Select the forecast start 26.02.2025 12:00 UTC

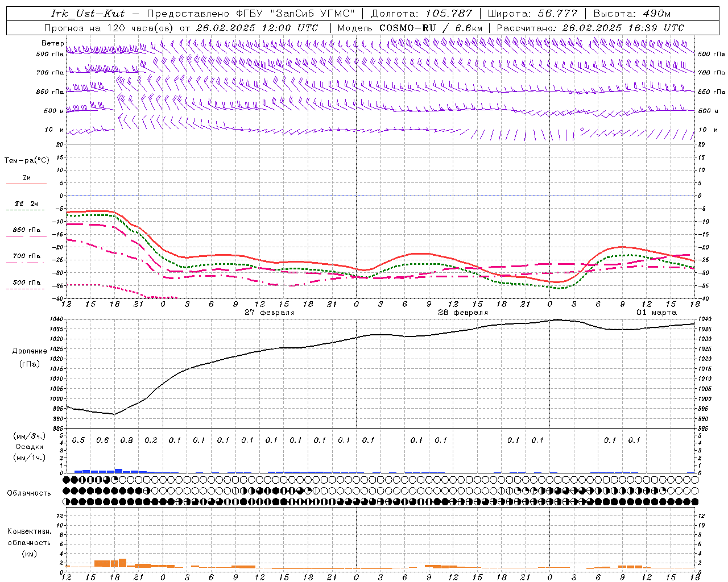[x=257, y=28]
